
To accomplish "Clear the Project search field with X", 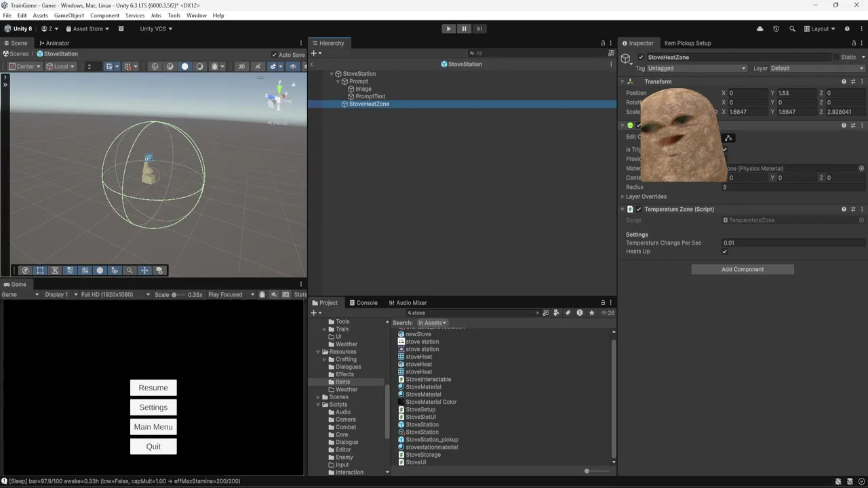I will [x=537, y=313].
